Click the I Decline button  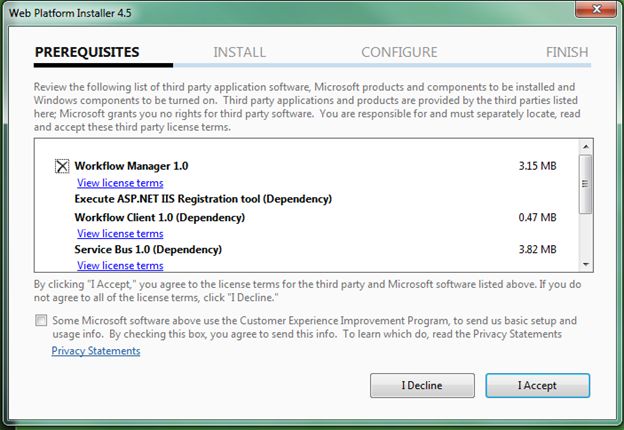coord(422,385)
